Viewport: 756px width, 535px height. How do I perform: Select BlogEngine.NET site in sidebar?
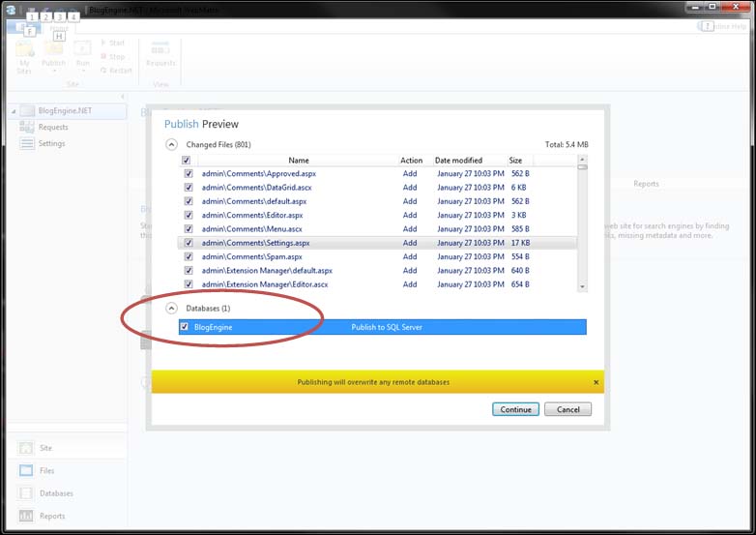tap(65, 111)
